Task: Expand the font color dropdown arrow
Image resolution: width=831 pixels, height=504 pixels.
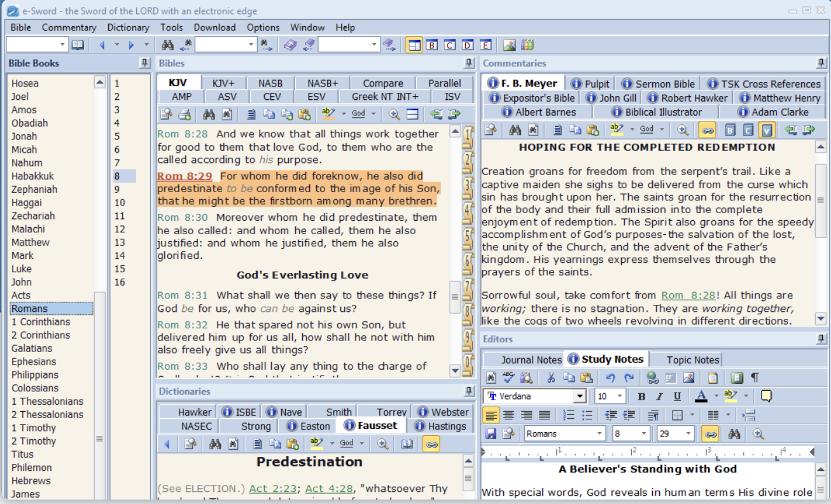Action: click(x=716, y=396)
